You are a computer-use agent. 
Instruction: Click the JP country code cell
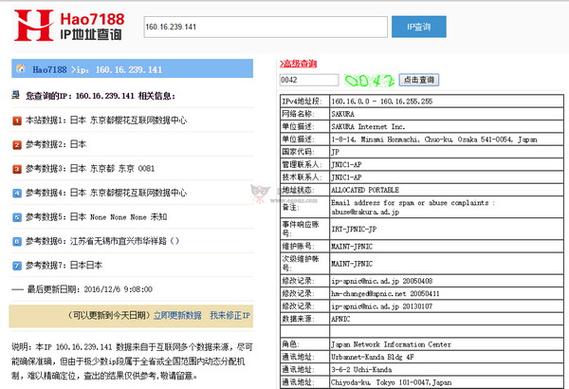(x=446, y=152)
